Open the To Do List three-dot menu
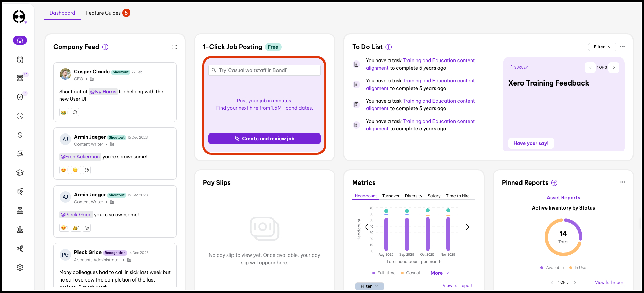 click(622, 47)
